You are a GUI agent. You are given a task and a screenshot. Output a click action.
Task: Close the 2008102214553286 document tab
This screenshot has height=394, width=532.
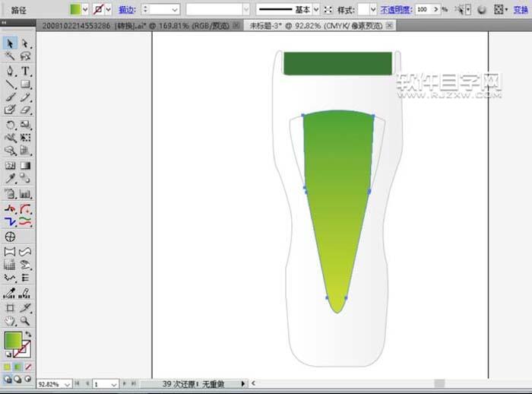(236, 25)
